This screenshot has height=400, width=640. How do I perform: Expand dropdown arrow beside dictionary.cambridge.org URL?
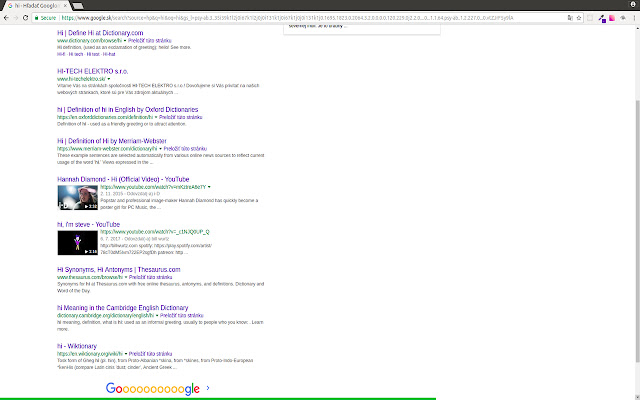coord(157,316)
